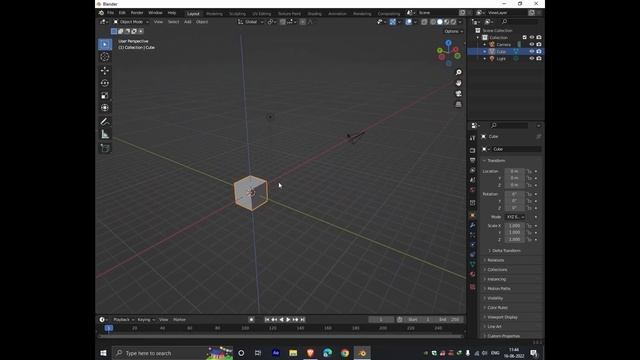Image resolution: width=640 pixels, height=360 pixels.
Task: Enable snapping magnet in viewport header
Action: tap(282, 22)
